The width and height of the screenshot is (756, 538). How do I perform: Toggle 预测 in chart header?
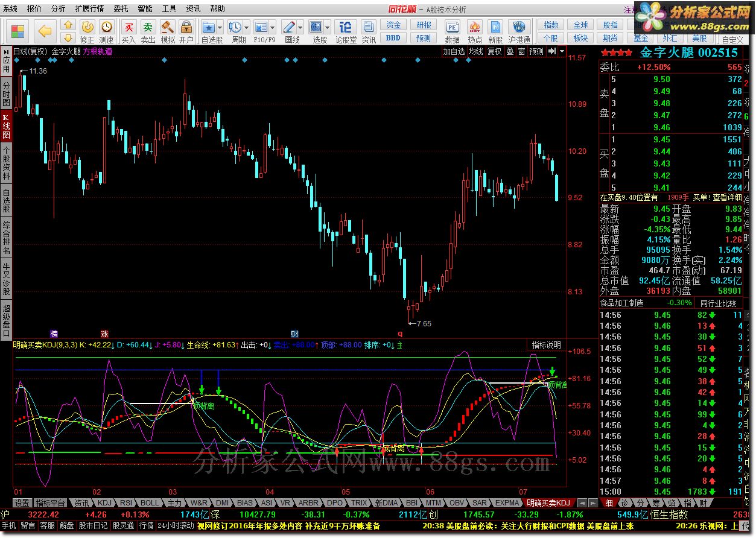pos(536,52)
